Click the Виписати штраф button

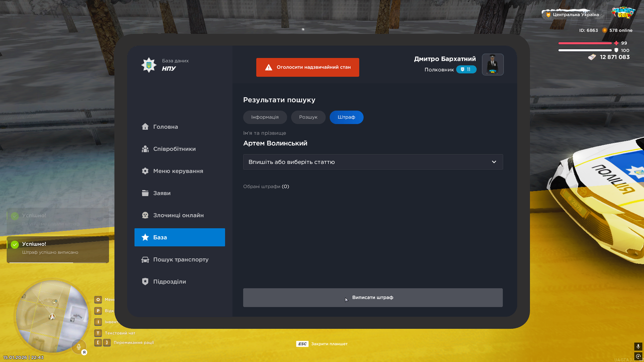coord(373,298)
